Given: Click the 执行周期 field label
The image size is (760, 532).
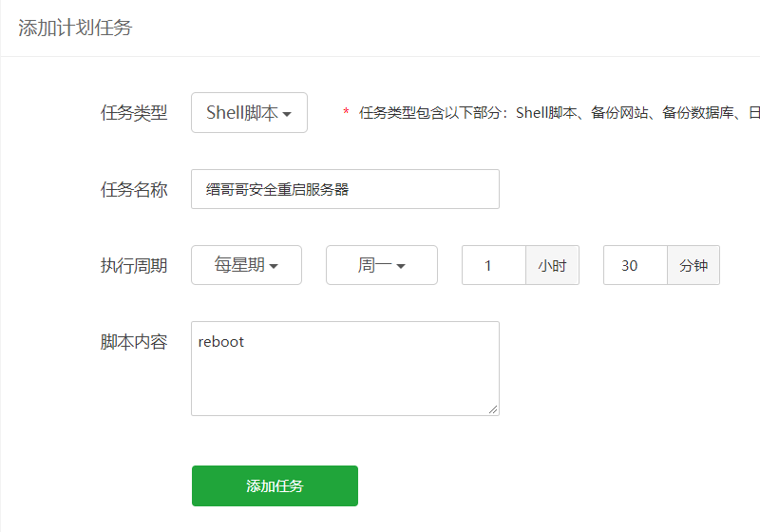Looking at the screenshot, I should (x=134, y=266).
